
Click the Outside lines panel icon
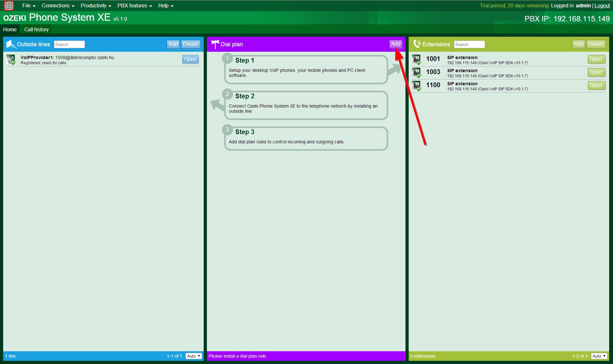[11, 44]
